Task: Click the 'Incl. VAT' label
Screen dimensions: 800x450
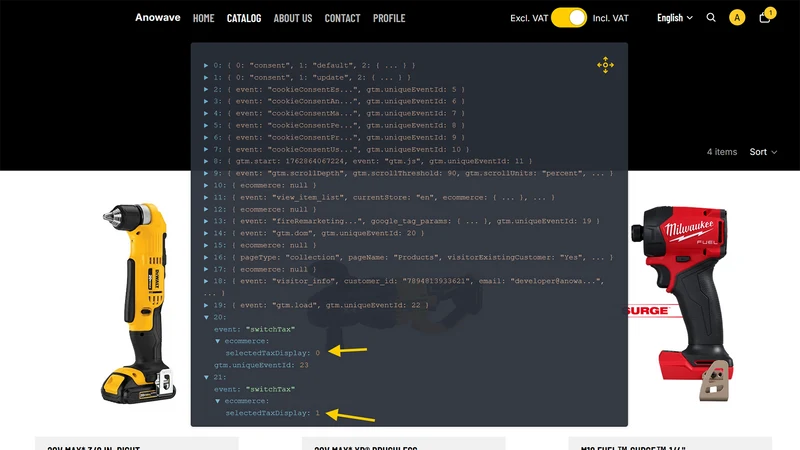Action: pos(610,18)
